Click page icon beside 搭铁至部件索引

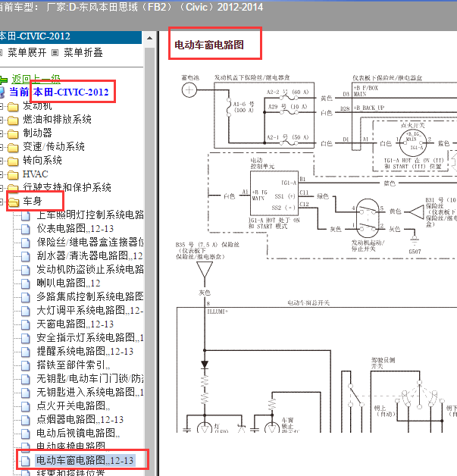point(26,365)
